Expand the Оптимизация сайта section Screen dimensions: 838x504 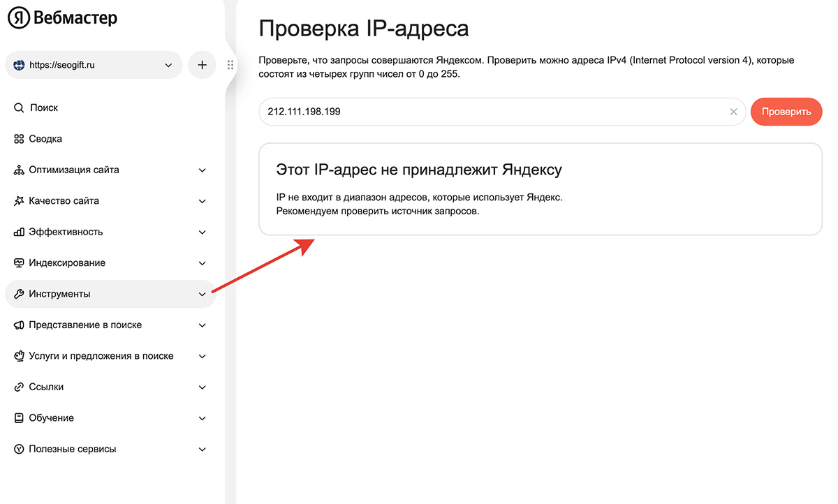tap(202, 170)
